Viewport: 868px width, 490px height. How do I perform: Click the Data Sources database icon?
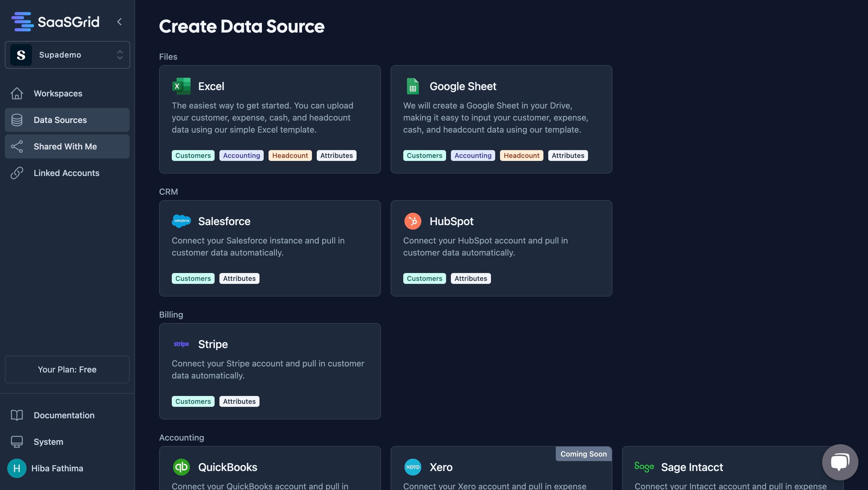point(17,120)
